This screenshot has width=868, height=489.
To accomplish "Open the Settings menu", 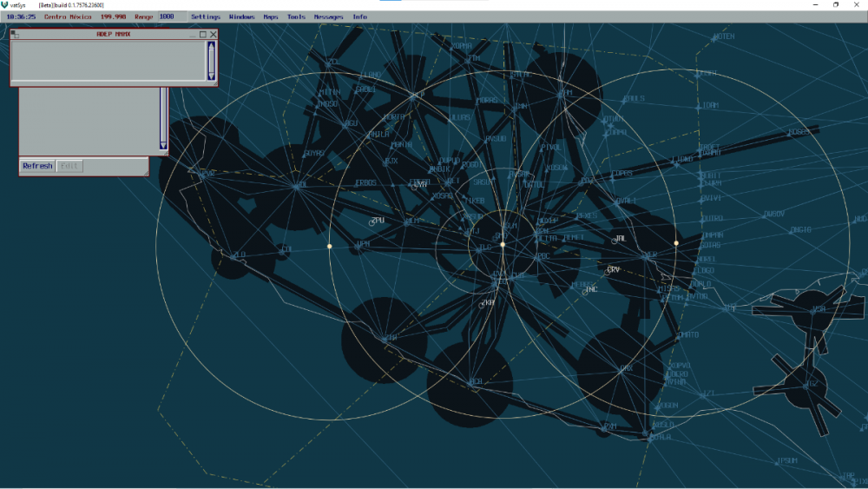I will point(206,17).
